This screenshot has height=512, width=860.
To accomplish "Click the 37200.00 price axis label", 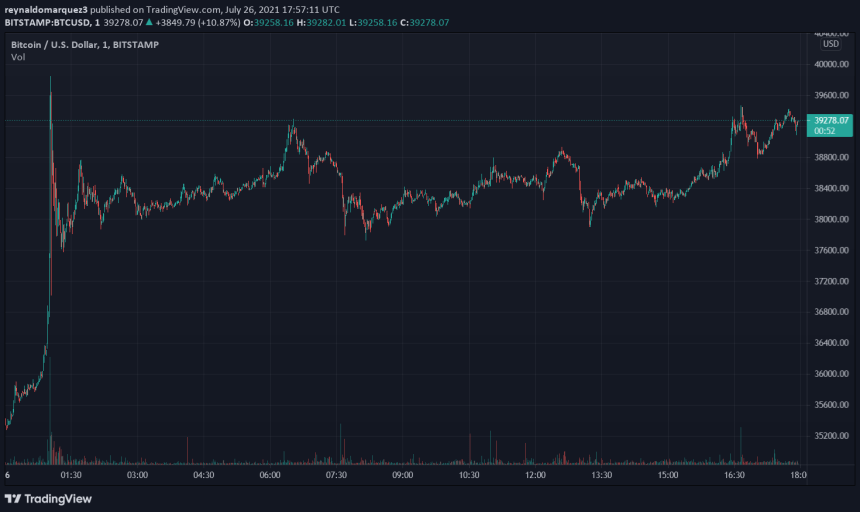I will click(831, 281).
